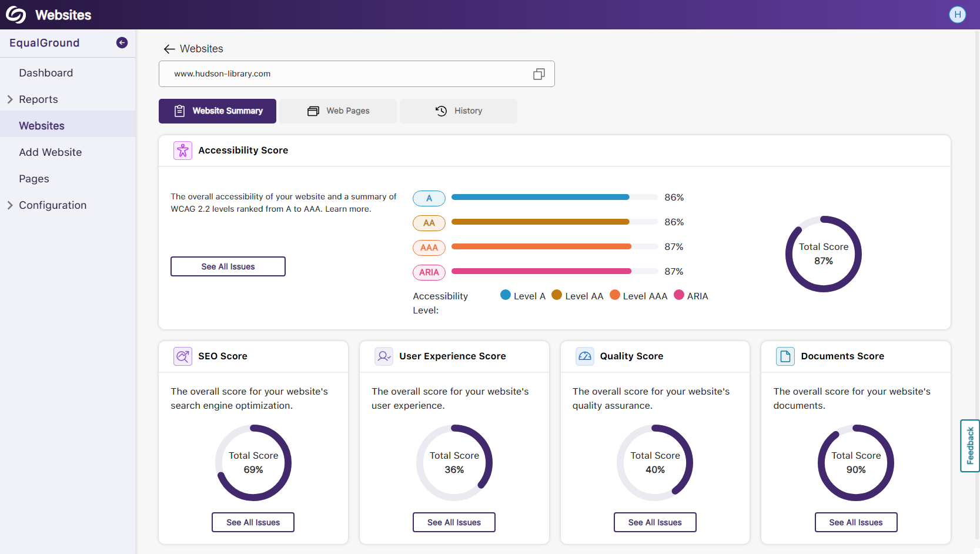Toggle the ARIA legend item
980x554 pixels.
[691, 296]
